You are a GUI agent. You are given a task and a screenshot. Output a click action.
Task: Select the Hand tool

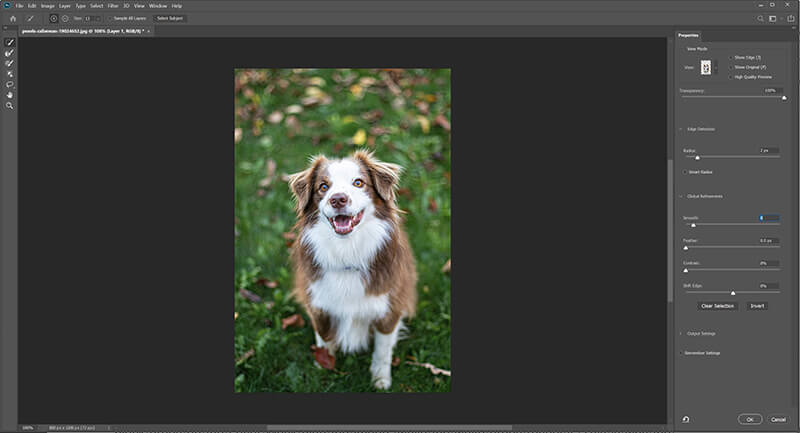(10, 94)
